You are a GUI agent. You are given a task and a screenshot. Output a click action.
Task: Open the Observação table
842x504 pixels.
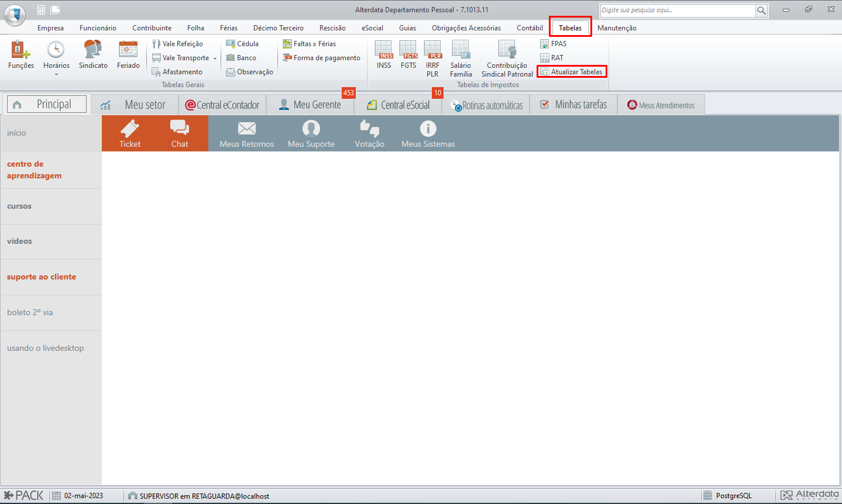[x=250, y=72]
